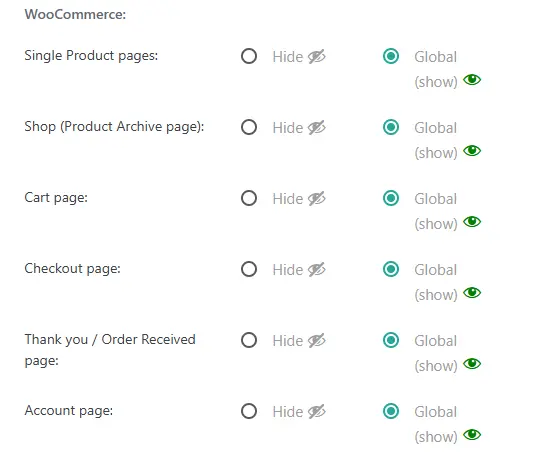The image size is (535, 453).
Task: Choose Hide radio for Account page
Action: [x=249, y=411]
